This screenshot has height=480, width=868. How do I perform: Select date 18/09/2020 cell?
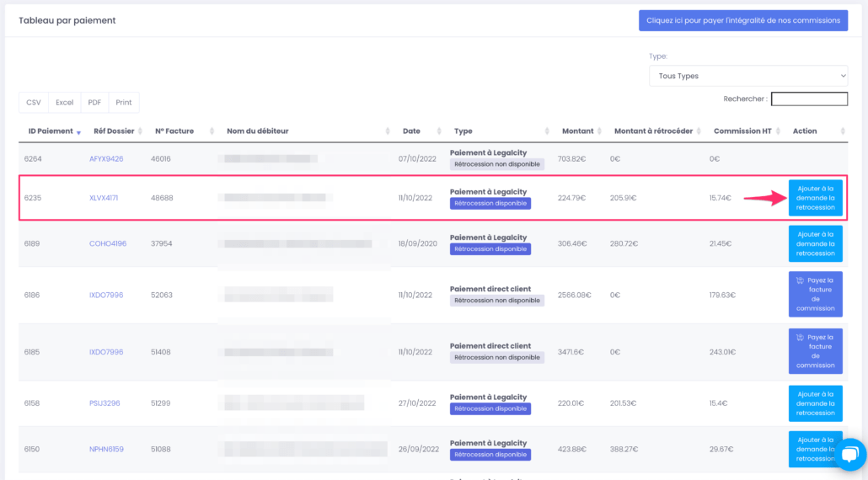(418, 243)
